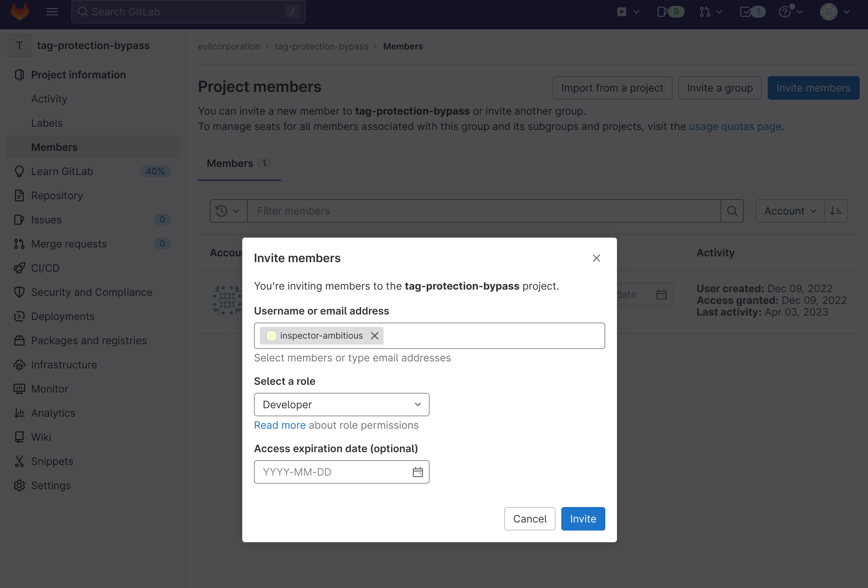This screenshot has width=868, height=588.
Task: Cancel the invite dialog
Action: click(x=529, y=518)
